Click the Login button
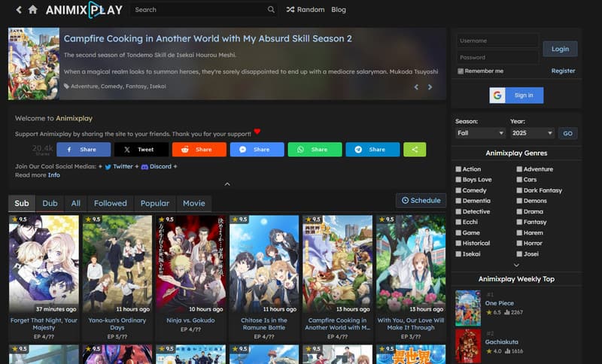Image resolution: width=602 pixels, height=364 pixels. pyautogui.click(x=560, y=49)
